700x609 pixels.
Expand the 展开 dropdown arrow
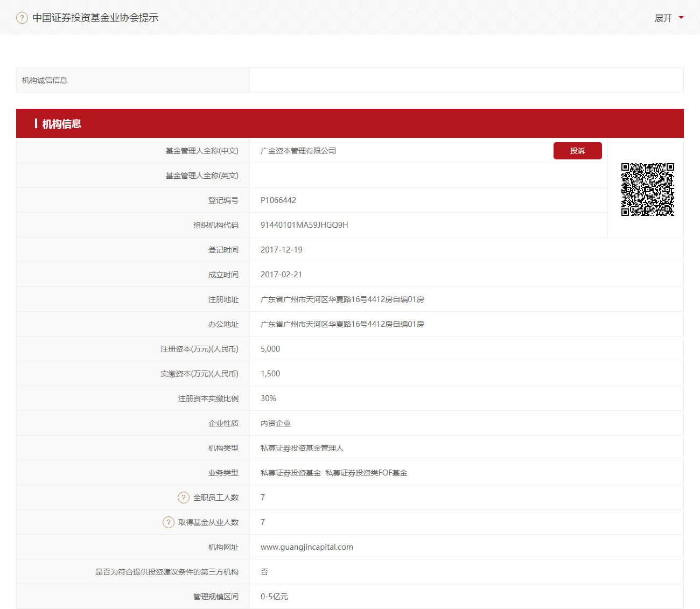coord(681,18)
